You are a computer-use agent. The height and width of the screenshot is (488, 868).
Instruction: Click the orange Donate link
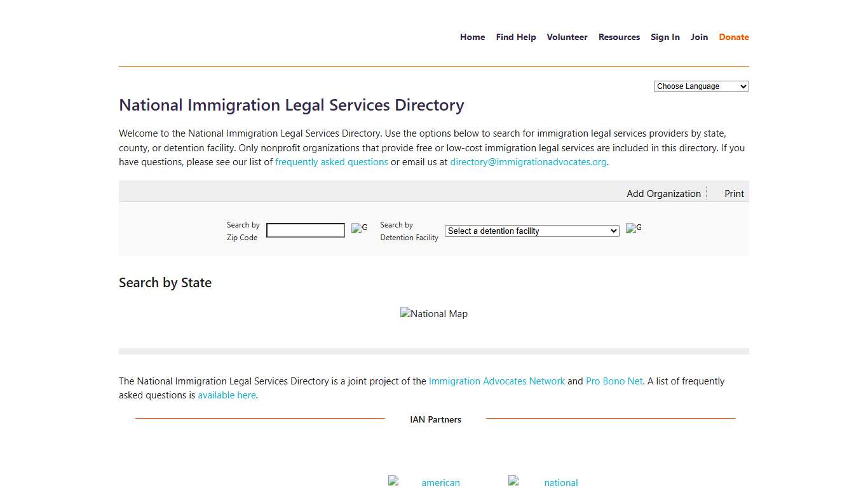pos(733,37)
